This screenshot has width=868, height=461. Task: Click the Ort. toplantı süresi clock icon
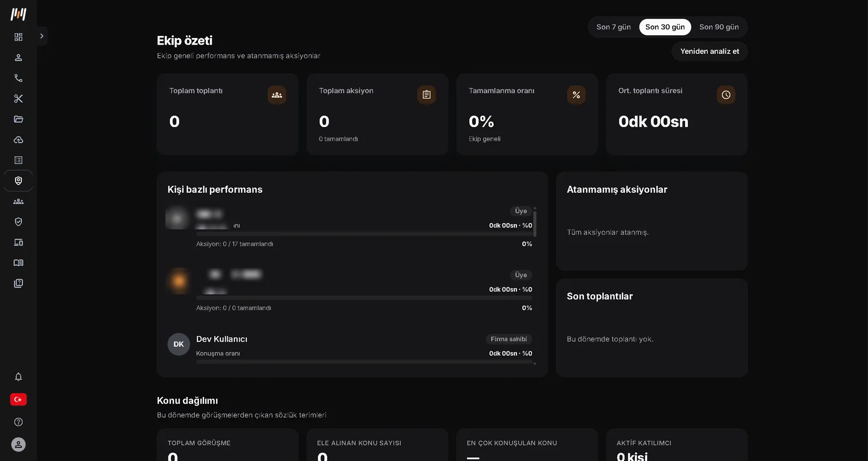tap(726, 95)
